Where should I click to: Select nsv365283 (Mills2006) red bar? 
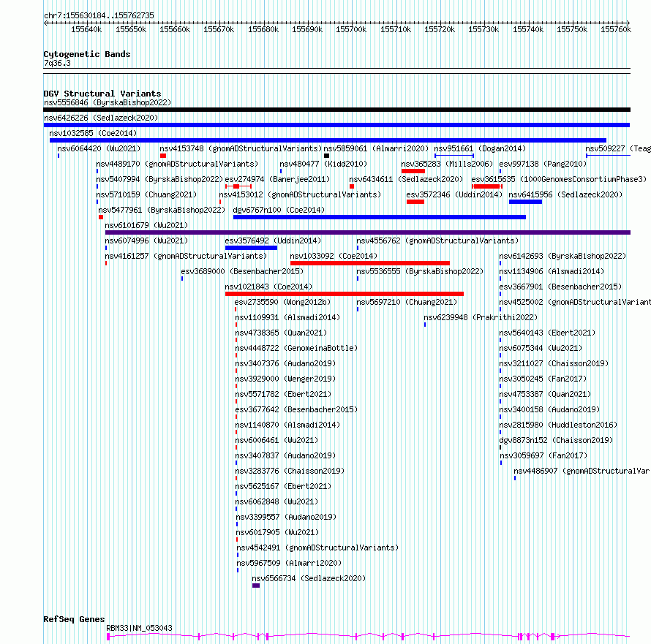(413, 171)
